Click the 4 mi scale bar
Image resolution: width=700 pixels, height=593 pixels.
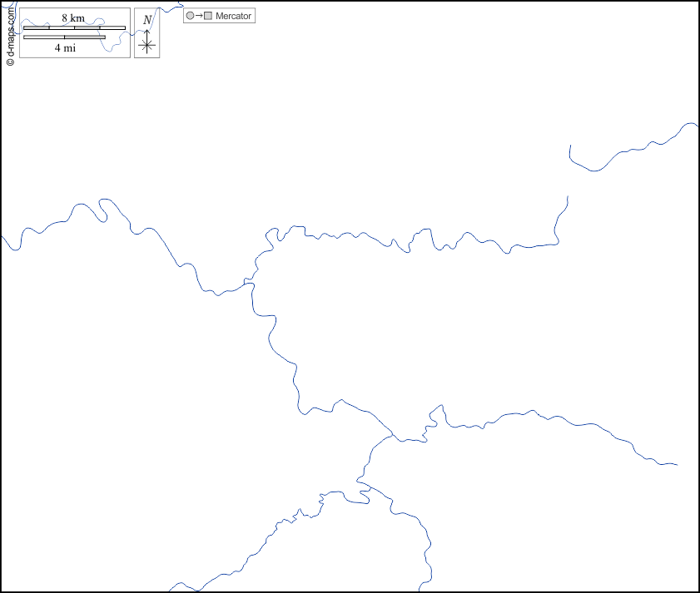[x=64, y=37]
